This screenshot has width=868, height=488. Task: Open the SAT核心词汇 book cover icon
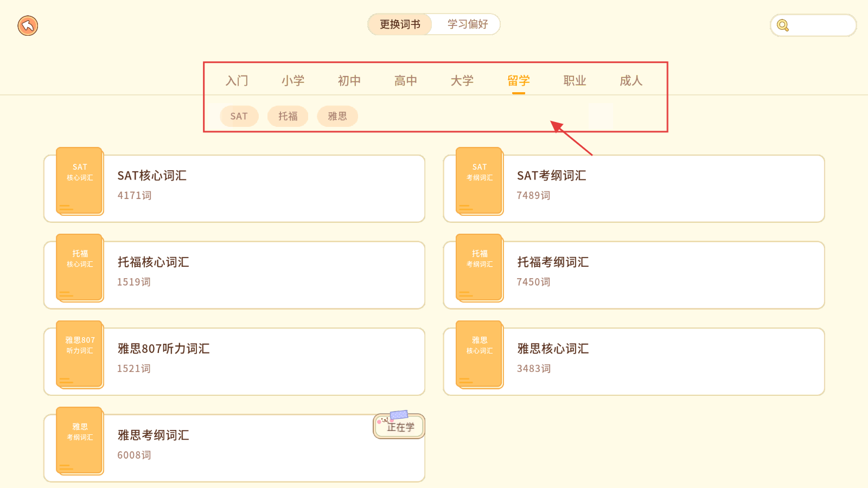click(x=80, y=181)
